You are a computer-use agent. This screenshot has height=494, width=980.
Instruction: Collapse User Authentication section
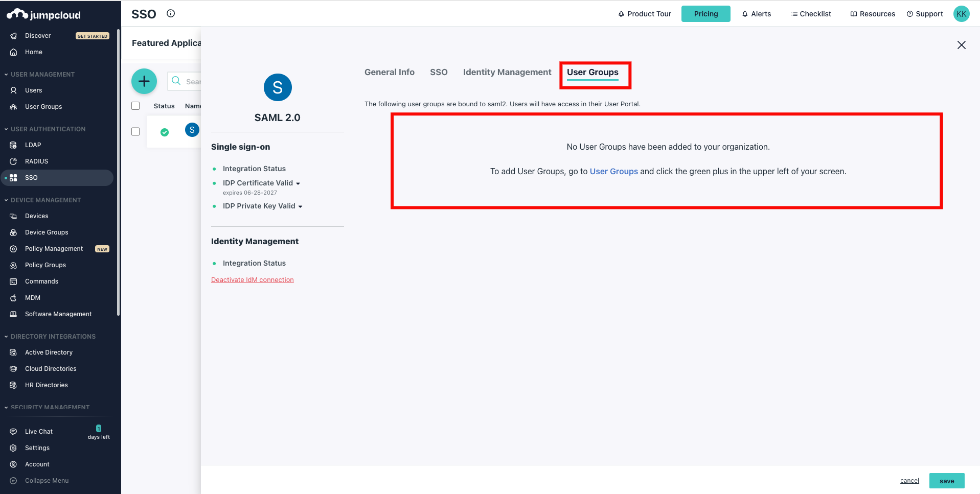coord(45,129)
